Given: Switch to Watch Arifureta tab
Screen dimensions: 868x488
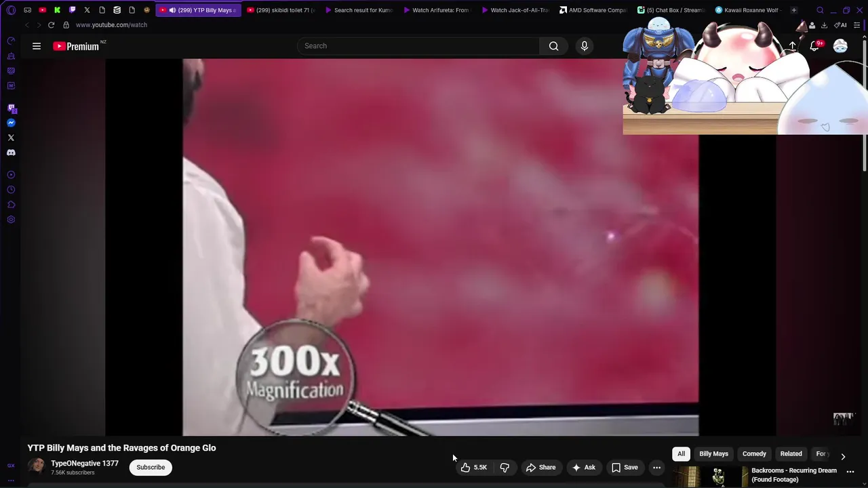Looking at the screenshot, I should [x=437, y=10].
